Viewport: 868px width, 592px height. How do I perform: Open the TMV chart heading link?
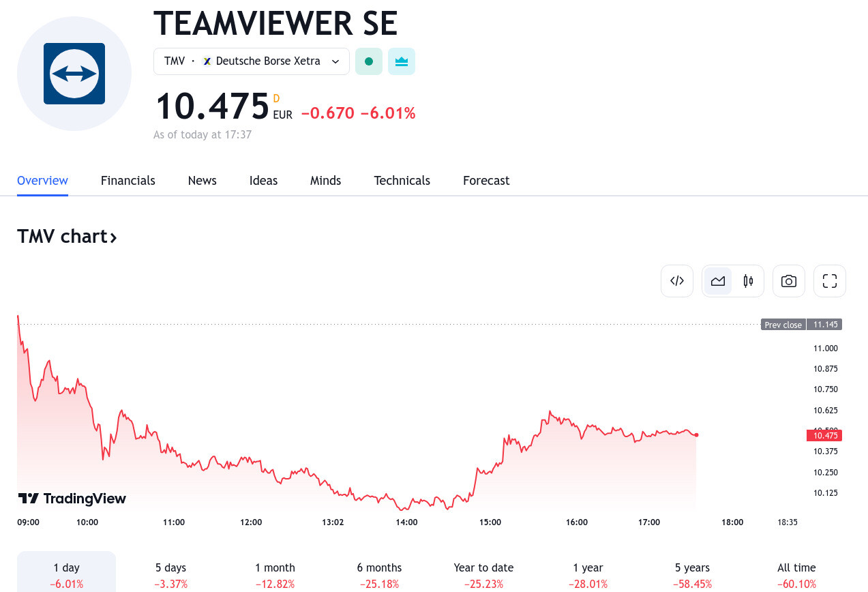67,237
